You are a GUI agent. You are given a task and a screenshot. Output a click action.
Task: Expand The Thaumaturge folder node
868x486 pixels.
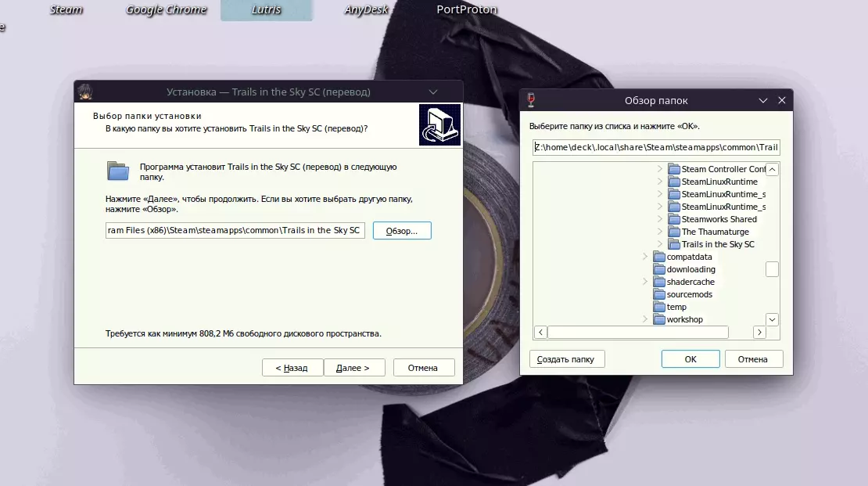659,232
